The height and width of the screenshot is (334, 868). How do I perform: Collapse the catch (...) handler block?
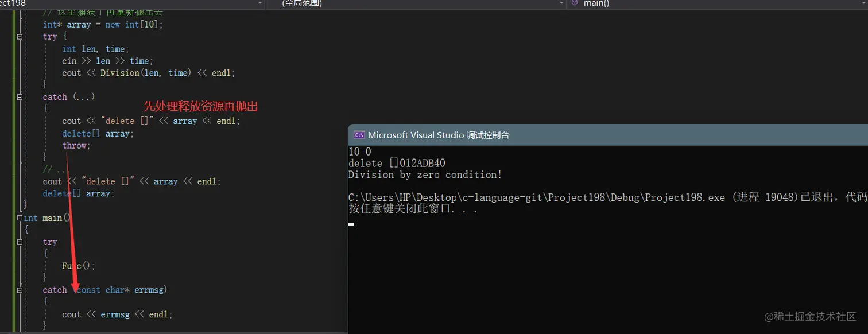[x=19, y=96]
